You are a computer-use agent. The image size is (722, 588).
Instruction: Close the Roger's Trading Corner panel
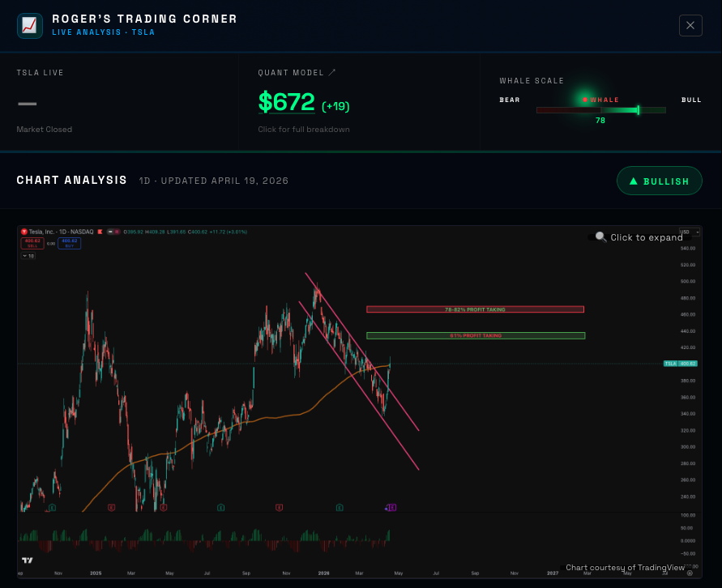click(x=690, y=25)
